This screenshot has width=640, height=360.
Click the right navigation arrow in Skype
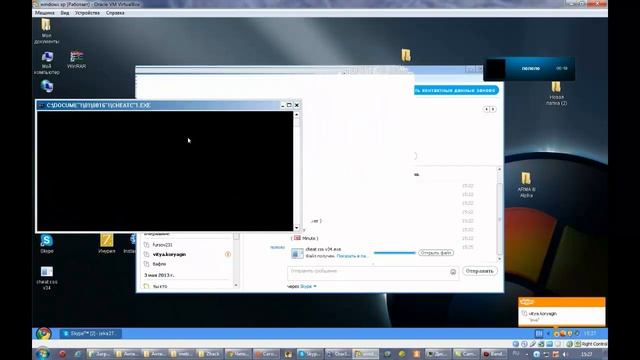click(493, 109)
